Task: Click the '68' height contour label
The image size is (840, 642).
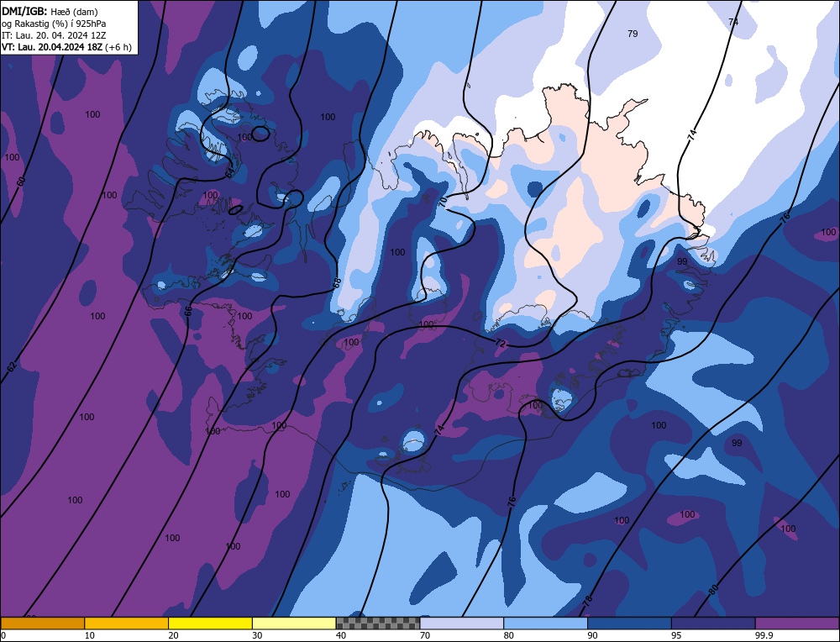Action: pyautogui.click(x=337, y=283)
